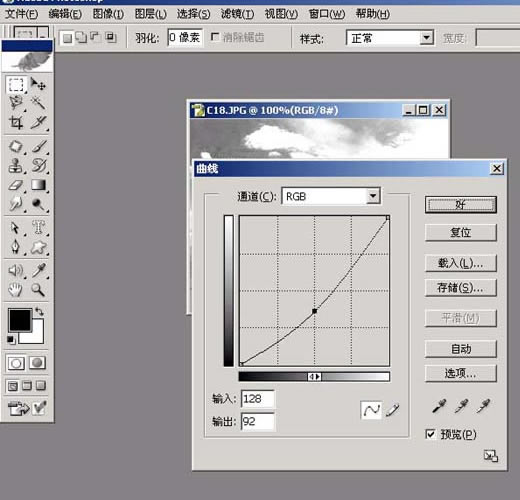Image resolution: width=520 pixels, height=500 pixels.
Task: Select the Crop tool
Action: pos(16,122)
